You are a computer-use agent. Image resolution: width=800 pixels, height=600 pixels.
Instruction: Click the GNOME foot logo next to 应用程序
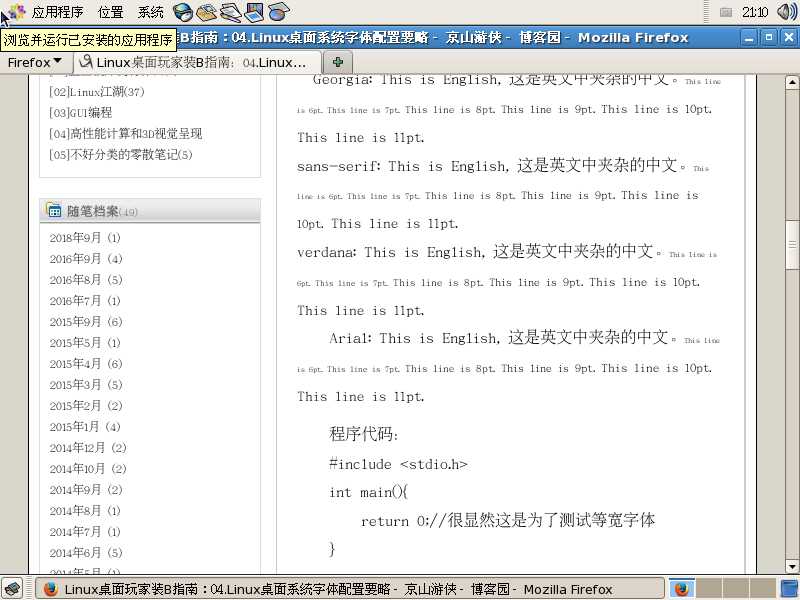coord(17,11)
